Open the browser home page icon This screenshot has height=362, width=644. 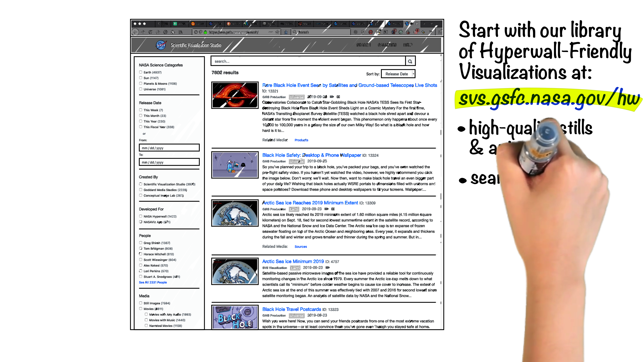pyautogui.click(x=158, y=32)
